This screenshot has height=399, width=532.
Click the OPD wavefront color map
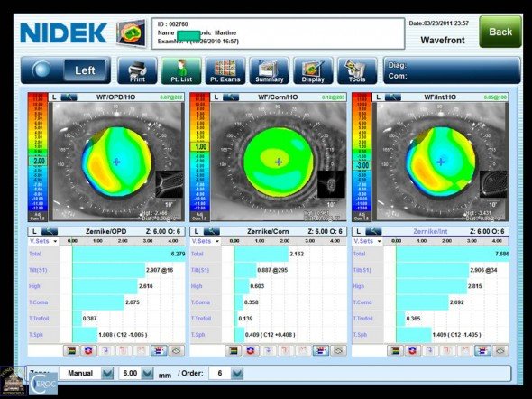116,162
